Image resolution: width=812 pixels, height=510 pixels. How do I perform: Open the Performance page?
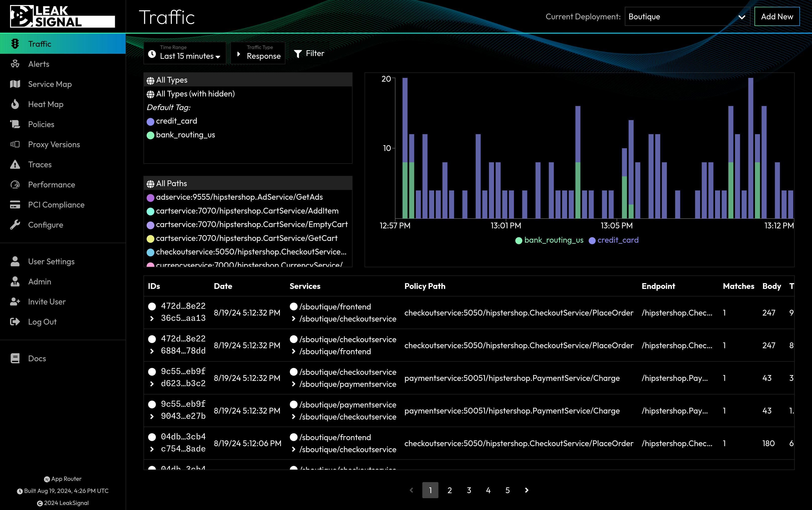click(52, 184)
